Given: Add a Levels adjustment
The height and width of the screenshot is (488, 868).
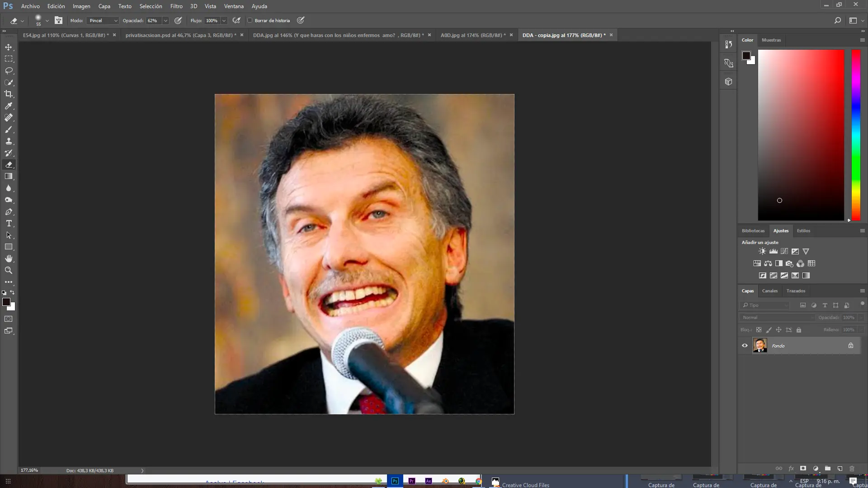Looking at the screenshot, I should click(773, 251).
